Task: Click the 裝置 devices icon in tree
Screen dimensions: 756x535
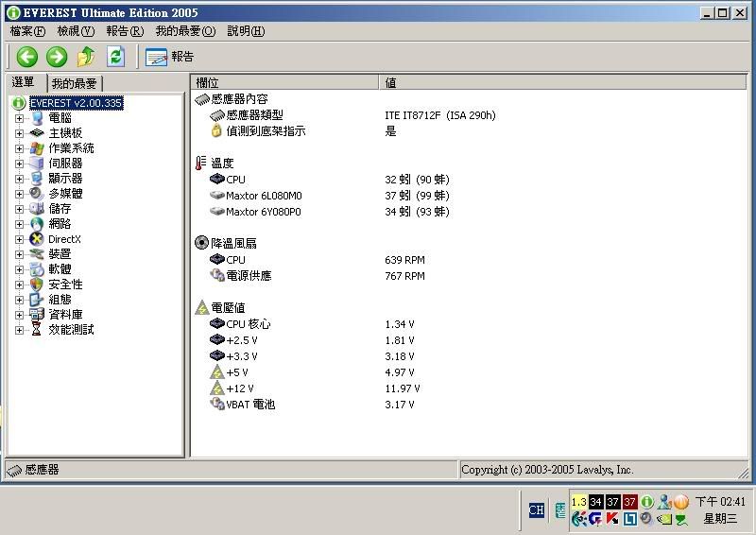Action: 37,254
